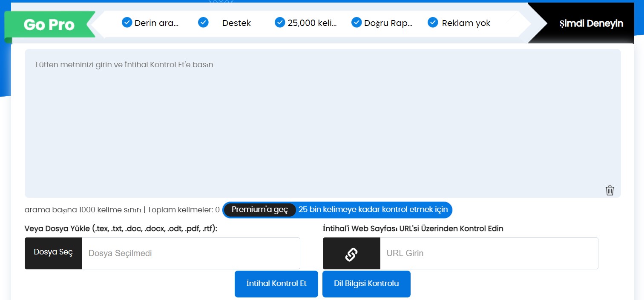Click the Destek feature label text
This screenshot has width=644, height=300.
(236, 23)
